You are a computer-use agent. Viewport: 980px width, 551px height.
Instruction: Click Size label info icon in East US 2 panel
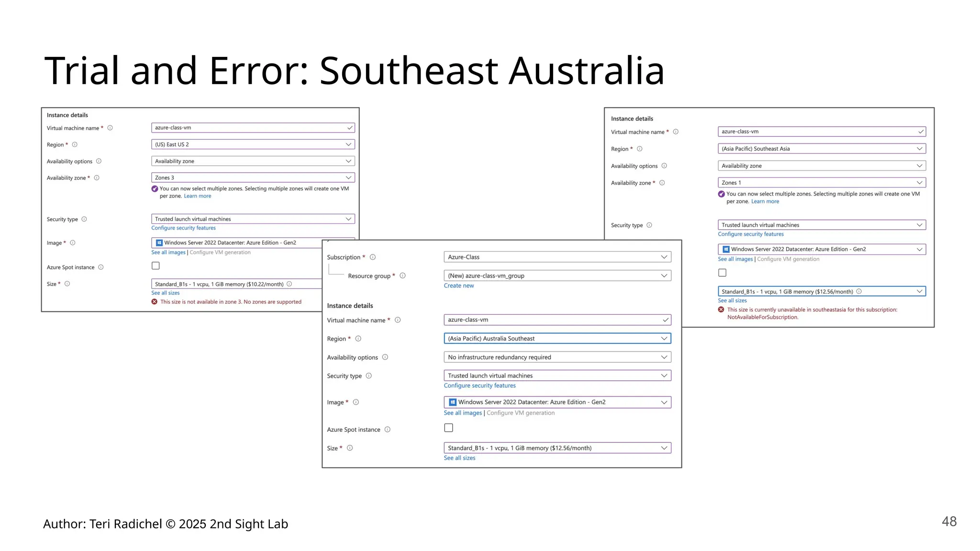click(x=67, y=284)
